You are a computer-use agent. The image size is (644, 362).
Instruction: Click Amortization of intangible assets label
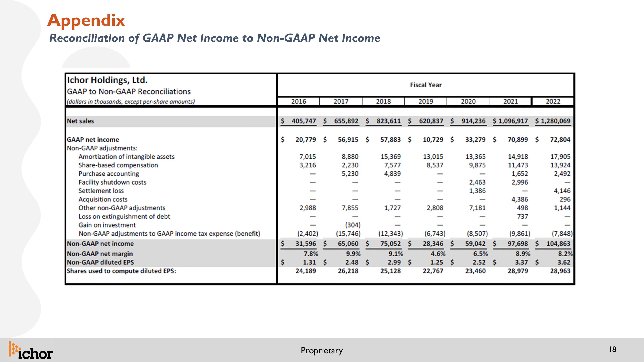(x=127, y=157)
